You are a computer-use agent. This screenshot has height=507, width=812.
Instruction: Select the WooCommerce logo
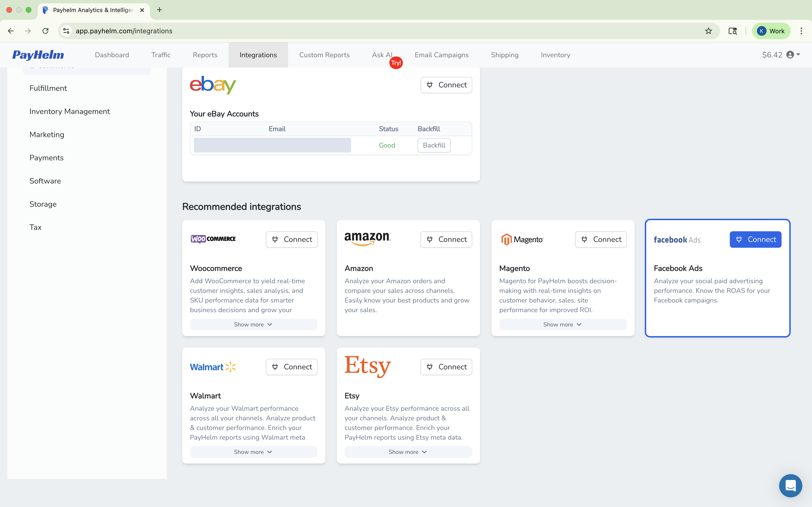pyautogui.click(x=213, y=239)
